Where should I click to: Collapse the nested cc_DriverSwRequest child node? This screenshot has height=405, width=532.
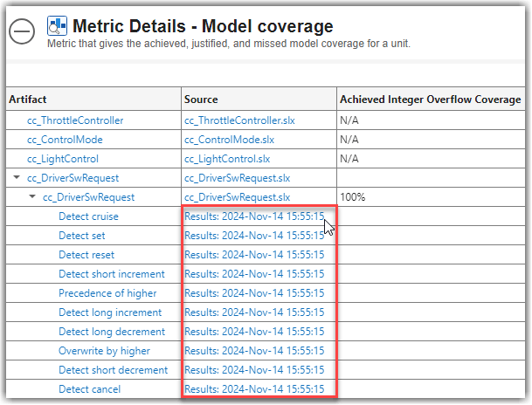coord(32,197)
